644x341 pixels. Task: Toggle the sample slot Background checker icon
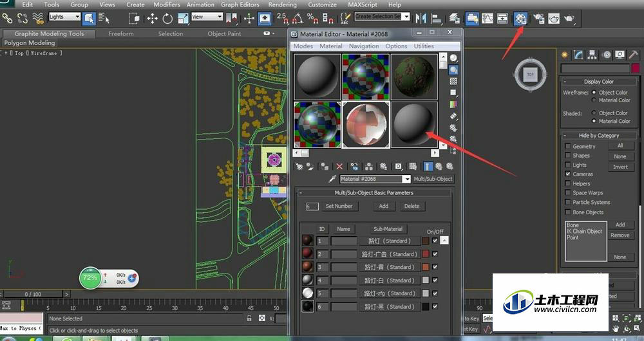[x=453, y=81]
